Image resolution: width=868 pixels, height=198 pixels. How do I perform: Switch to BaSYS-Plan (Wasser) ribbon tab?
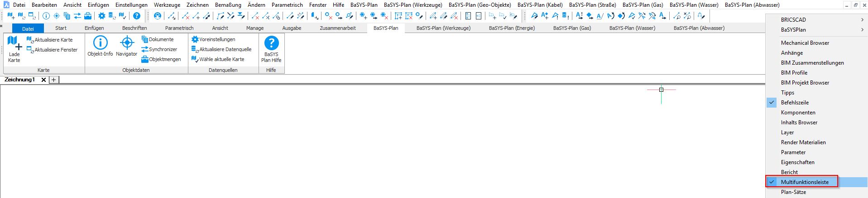tap(632, 28)
